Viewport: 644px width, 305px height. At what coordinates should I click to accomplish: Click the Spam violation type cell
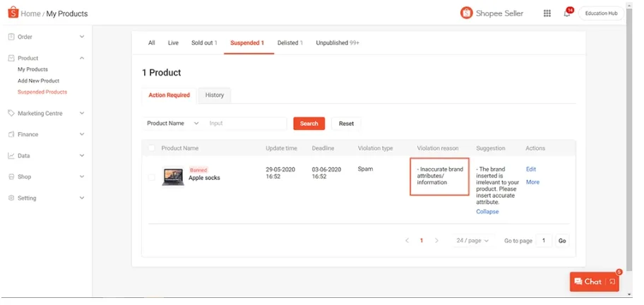[x=365, y=169]
